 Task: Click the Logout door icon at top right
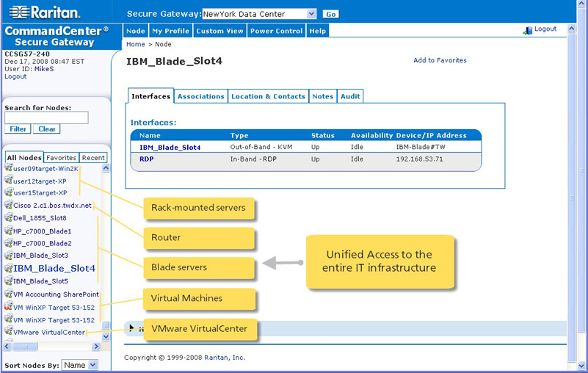(x=527, y=30)
